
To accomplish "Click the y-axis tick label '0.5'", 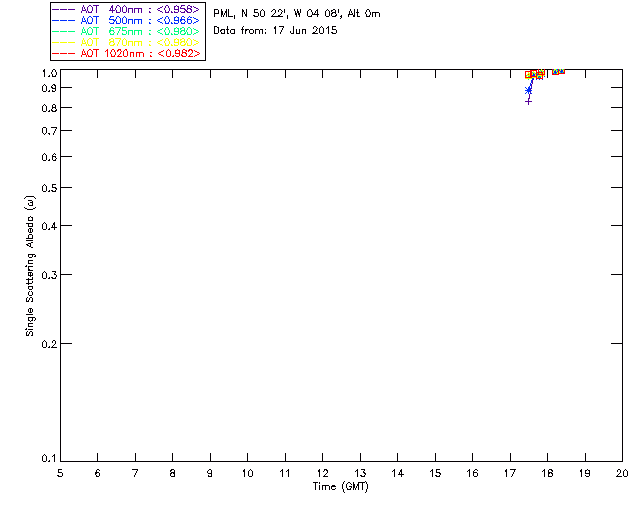I will [x=49, y=188].
